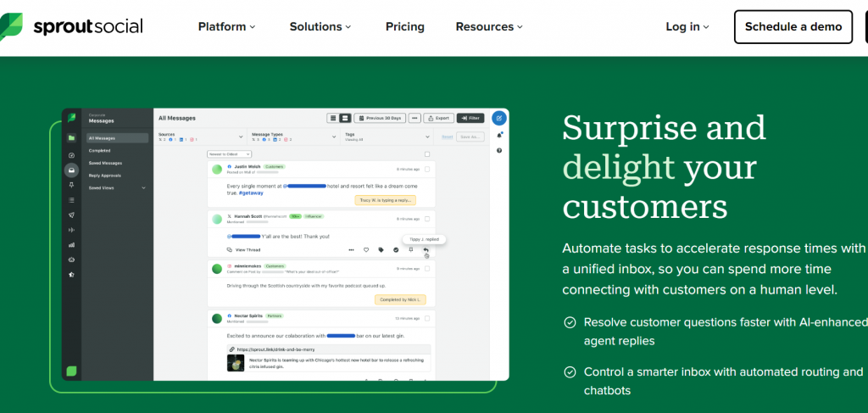The image size is (868, 413).
Task: Open the star reviews icon in sidebar
Action: 71,275
